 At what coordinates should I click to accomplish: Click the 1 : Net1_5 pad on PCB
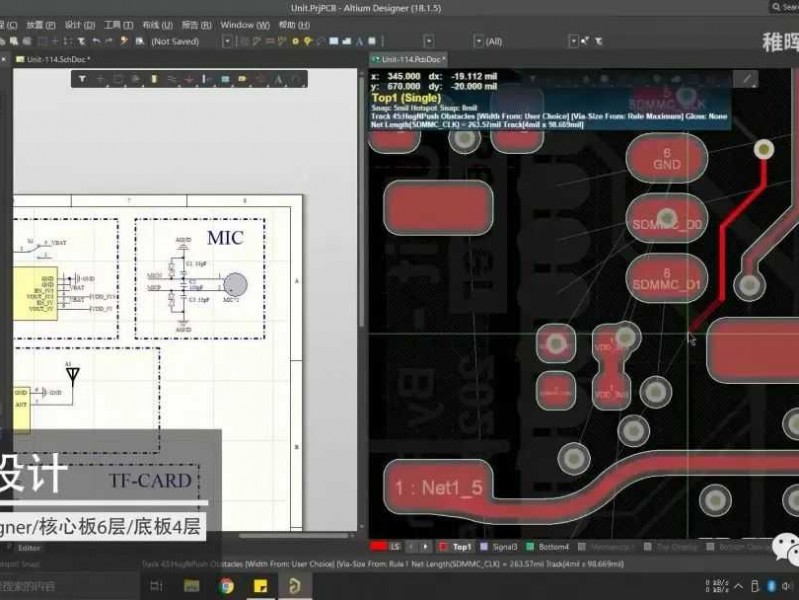coord(438,487)
